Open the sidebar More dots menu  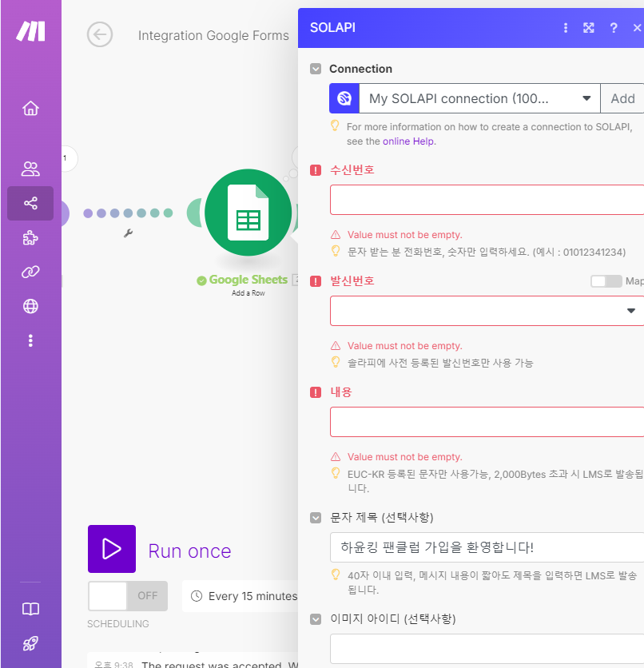tap(30, 340)
